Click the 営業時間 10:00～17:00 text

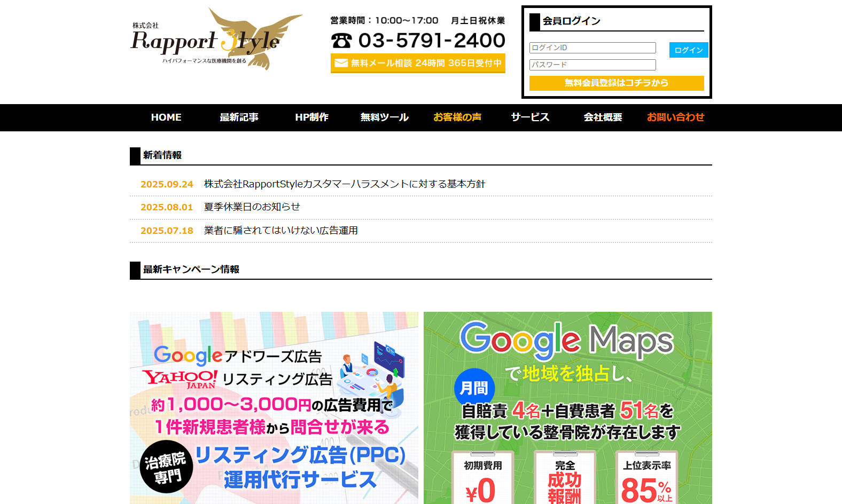(x=384, y=21)
